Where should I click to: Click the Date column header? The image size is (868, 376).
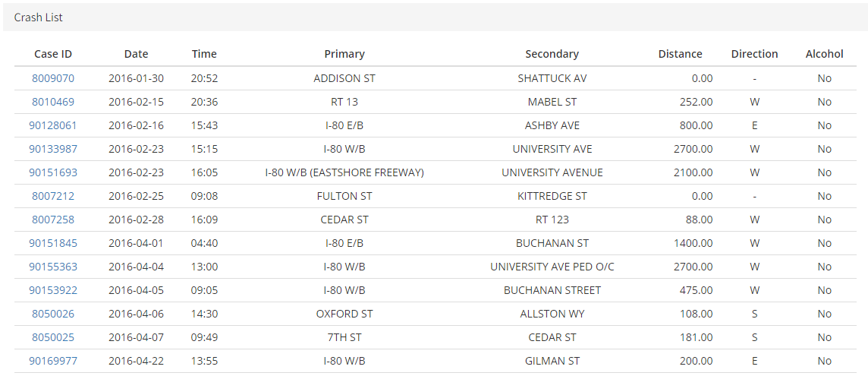(137, 54)
